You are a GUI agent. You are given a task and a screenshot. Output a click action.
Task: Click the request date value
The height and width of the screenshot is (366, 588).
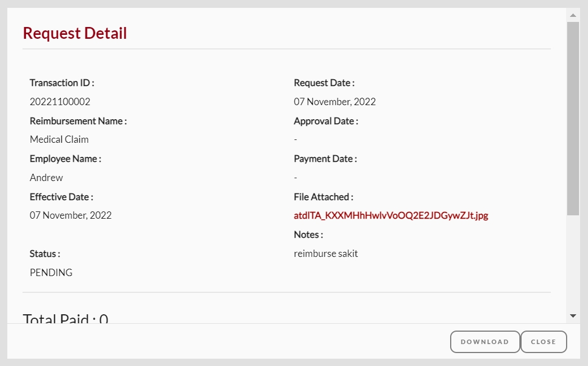click(334, 102)
